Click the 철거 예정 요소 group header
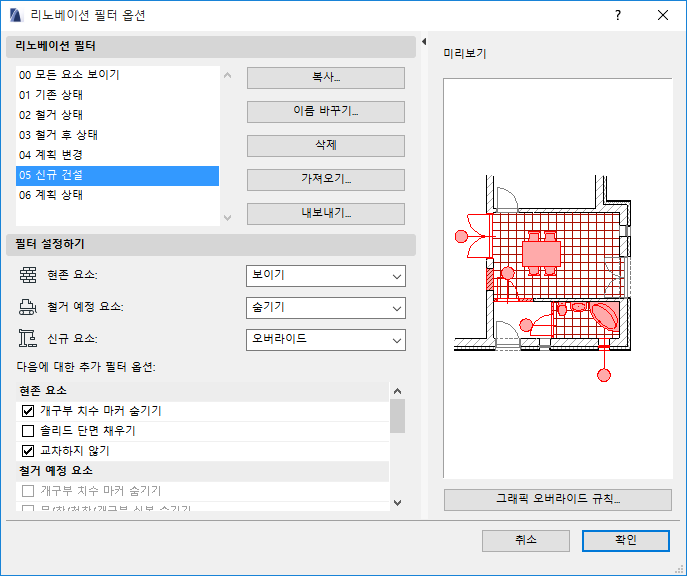687x576 pixels. [x=202, y=471]
